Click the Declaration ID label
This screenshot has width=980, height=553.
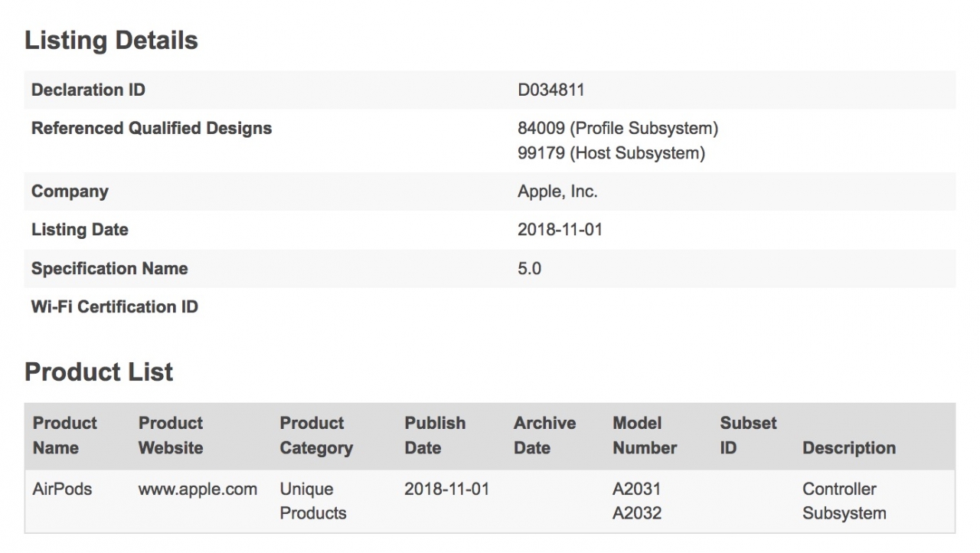click(x=88, y=90)
